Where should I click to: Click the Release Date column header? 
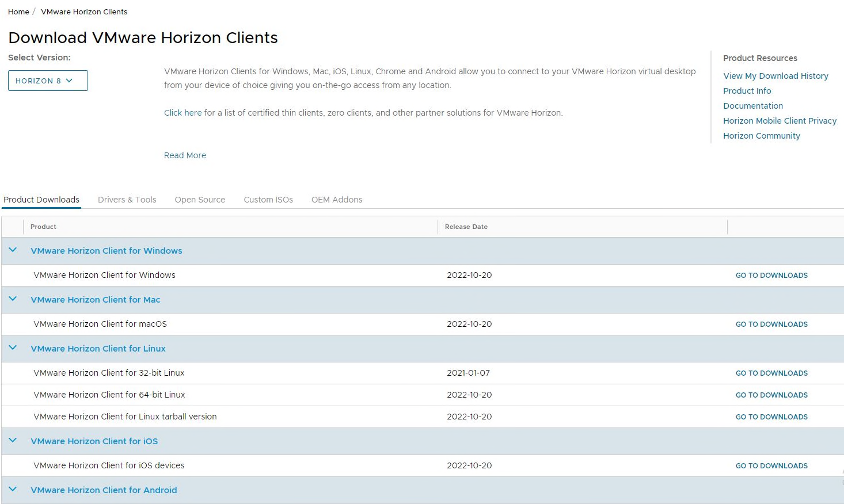(466, 227)
